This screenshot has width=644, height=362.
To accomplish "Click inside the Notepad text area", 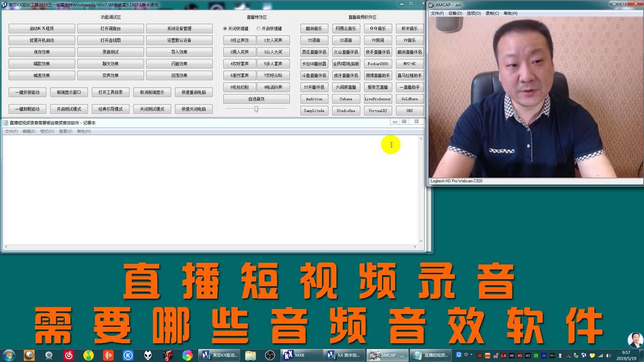I will (201, 188).
